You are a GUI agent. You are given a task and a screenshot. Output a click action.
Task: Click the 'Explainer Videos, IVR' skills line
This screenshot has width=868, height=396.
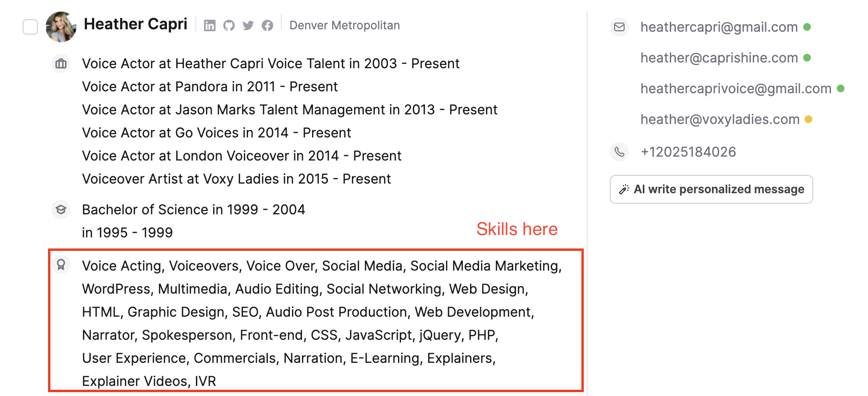pyautogui.click(x=149, y=381)
